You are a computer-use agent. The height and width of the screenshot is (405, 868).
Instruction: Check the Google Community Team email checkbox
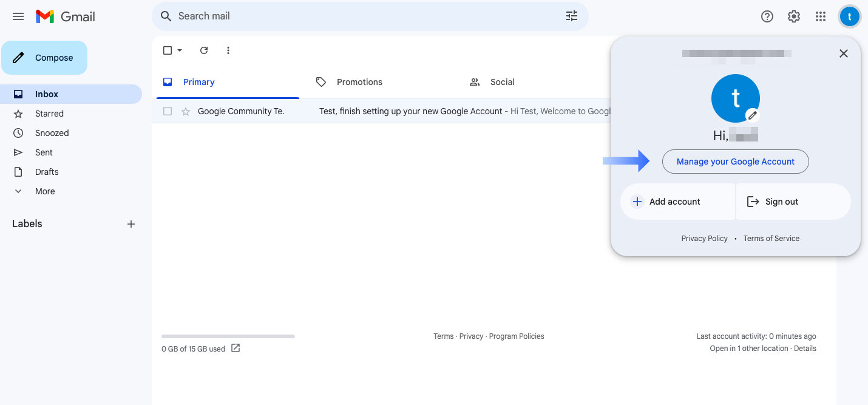click(168, 111)
